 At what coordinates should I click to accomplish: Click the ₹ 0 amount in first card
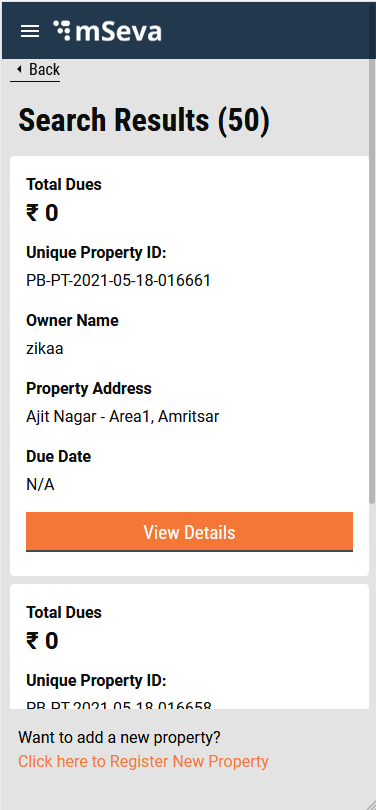click(x=42, y=213)
